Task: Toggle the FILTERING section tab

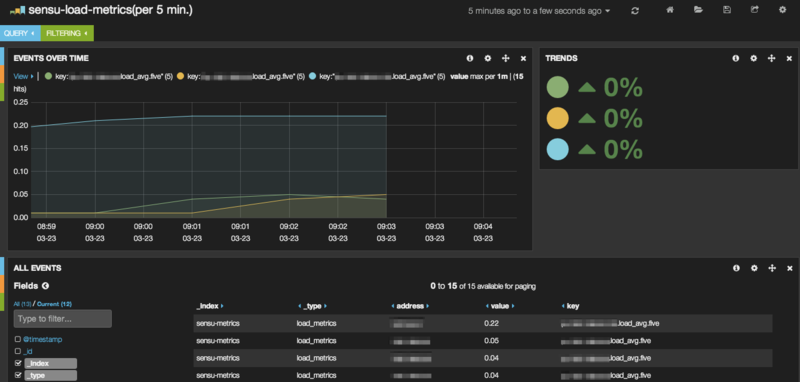Action: click(x=67, y=33)
